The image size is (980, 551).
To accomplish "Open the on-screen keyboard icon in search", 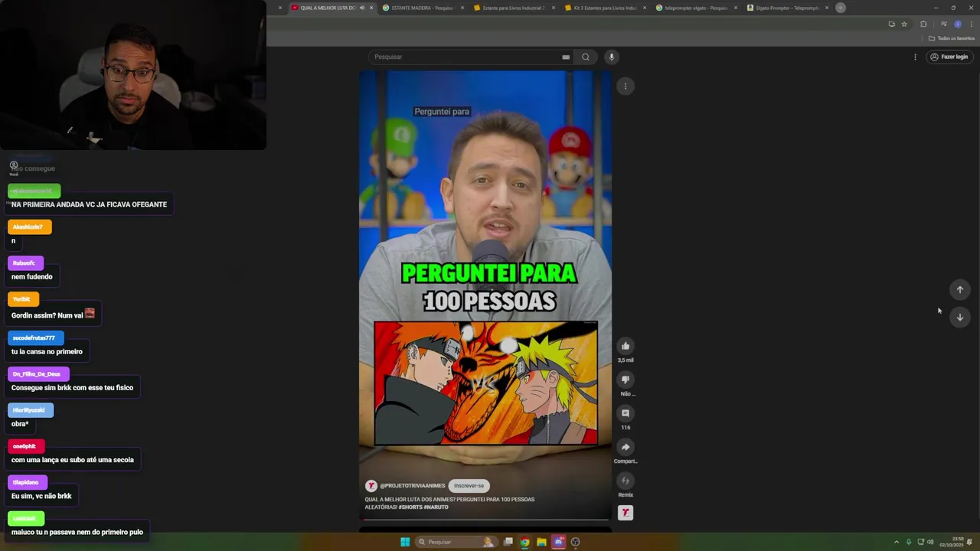I will pos(566,57).
